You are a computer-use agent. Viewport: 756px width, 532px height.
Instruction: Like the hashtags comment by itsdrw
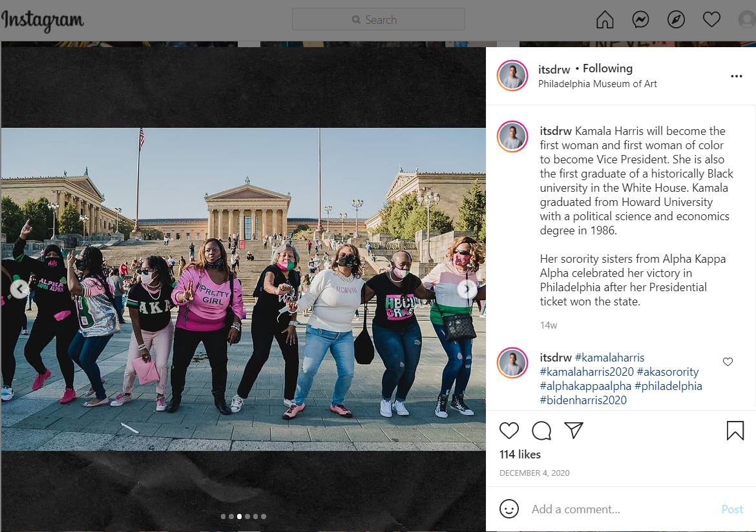tap(728, 362)
